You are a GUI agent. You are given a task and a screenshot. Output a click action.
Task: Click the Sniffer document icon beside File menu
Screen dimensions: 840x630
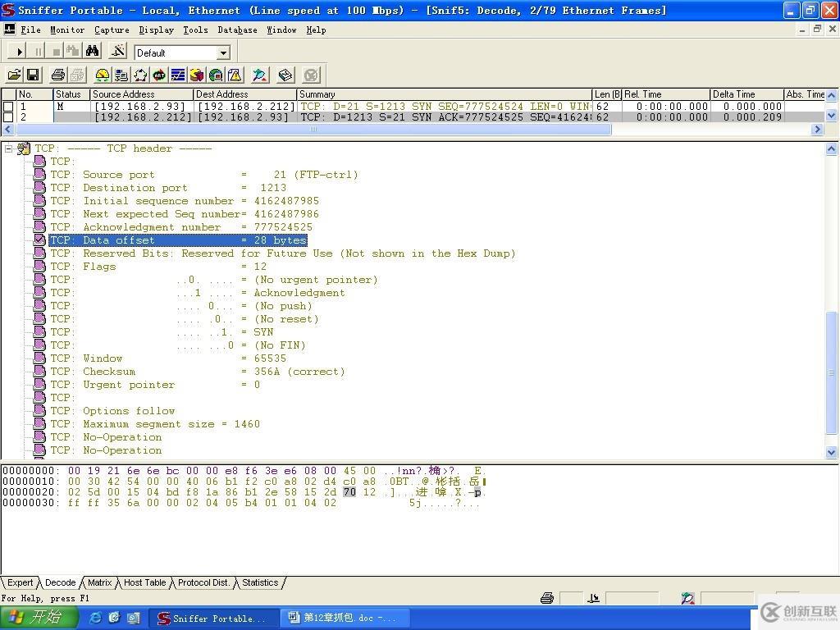[x=10, y=30]
